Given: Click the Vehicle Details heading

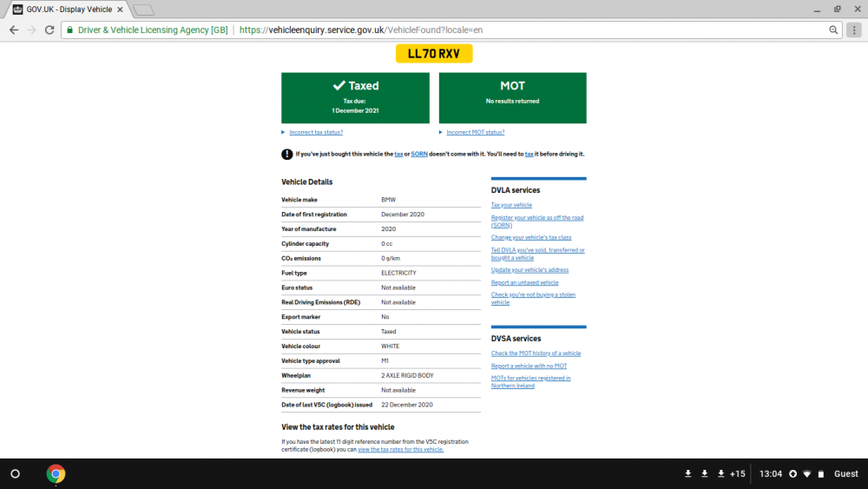Looking at the screenshot, I should [x=306, y=182].
